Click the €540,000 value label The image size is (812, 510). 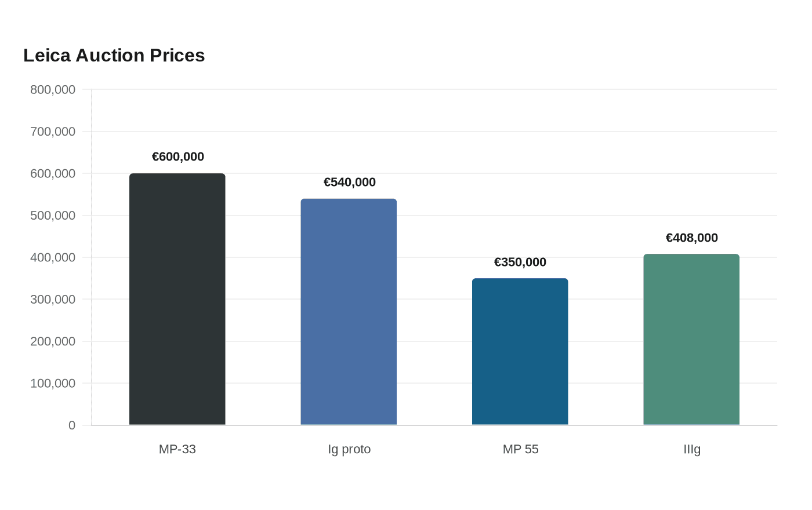(x=350, y=183)
